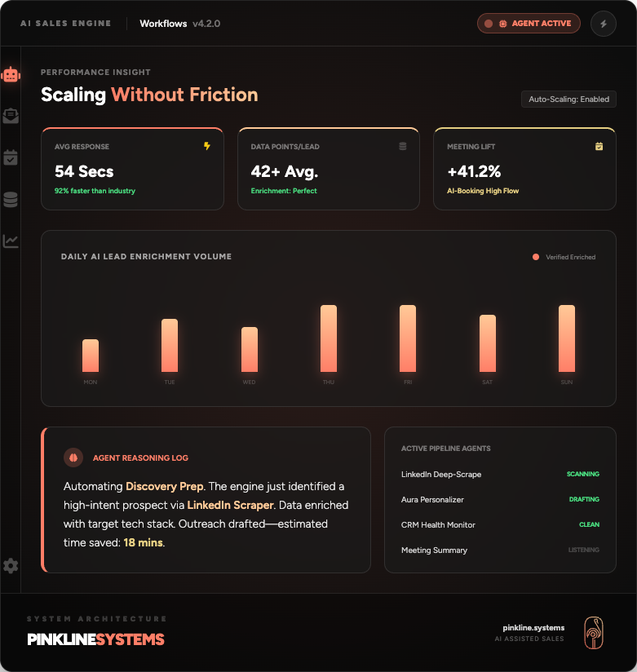Click the settings gear at sidebar bottom
The height and width of the screenshot is (672, 637).
(x=11, y=565)
